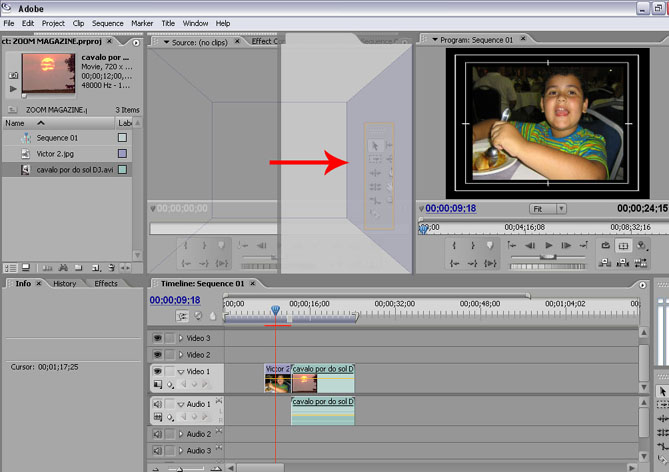
Task: Click the Program monitor current timecode 00;00;09;18
Action: coord(451,209)
